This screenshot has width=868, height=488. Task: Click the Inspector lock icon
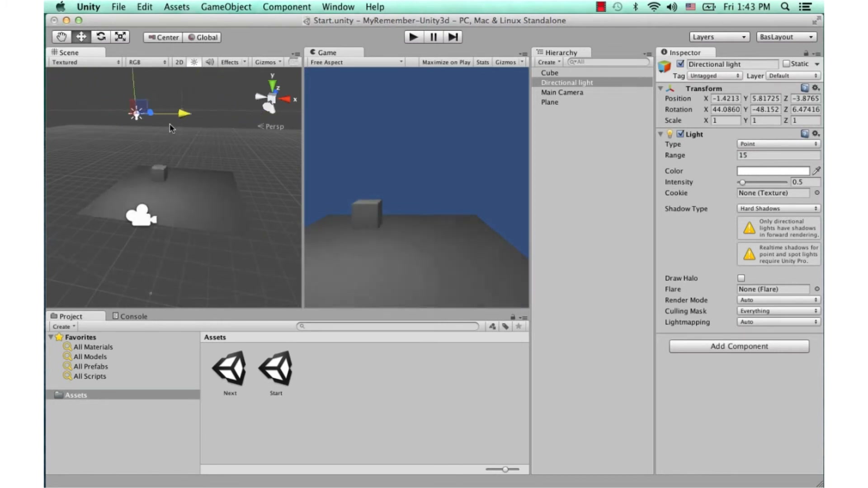coord(806,53)
